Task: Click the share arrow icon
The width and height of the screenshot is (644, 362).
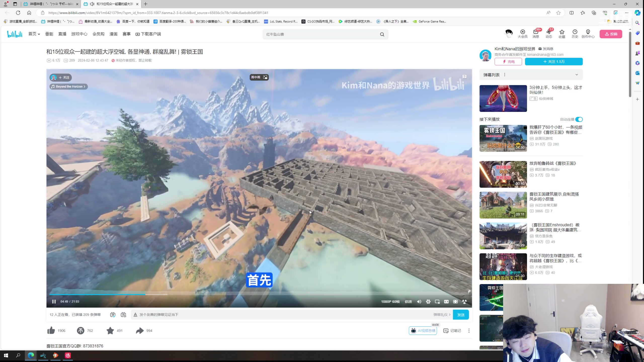Action: tap(140, 331)
